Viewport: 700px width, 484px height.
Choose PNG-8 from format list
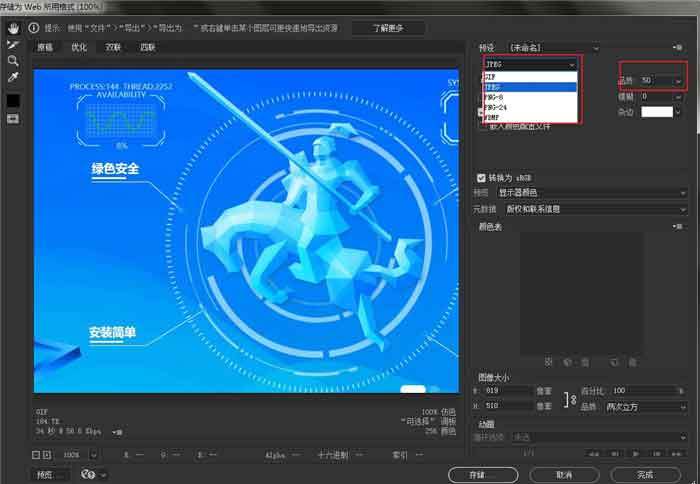tap(530, 97)
